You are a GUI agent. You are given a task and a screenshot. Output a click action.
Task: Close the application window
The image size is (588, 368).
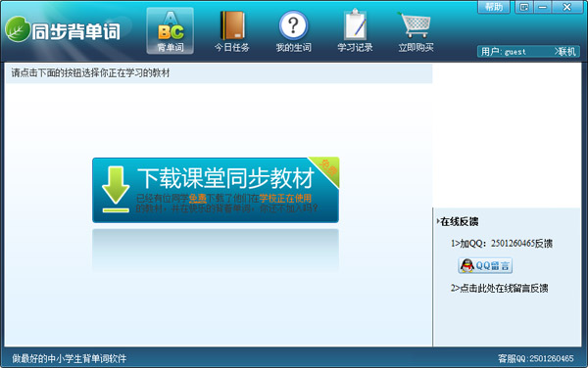566,7
